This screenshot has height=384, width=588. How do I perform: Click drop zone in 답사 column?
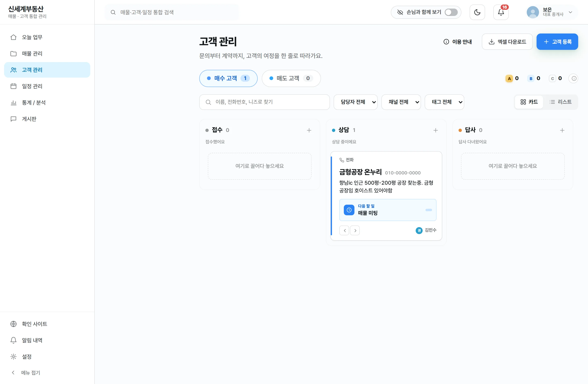513,166
